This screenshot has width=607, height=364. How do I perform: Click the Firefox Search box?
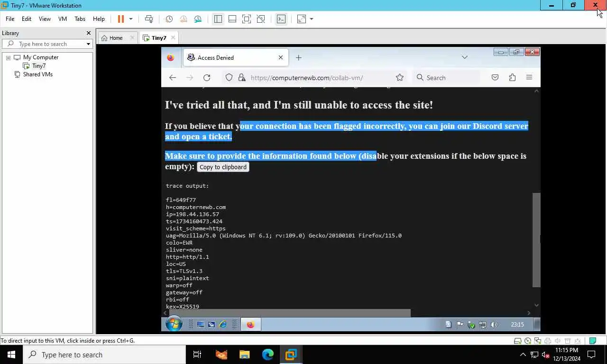point(446,78)
